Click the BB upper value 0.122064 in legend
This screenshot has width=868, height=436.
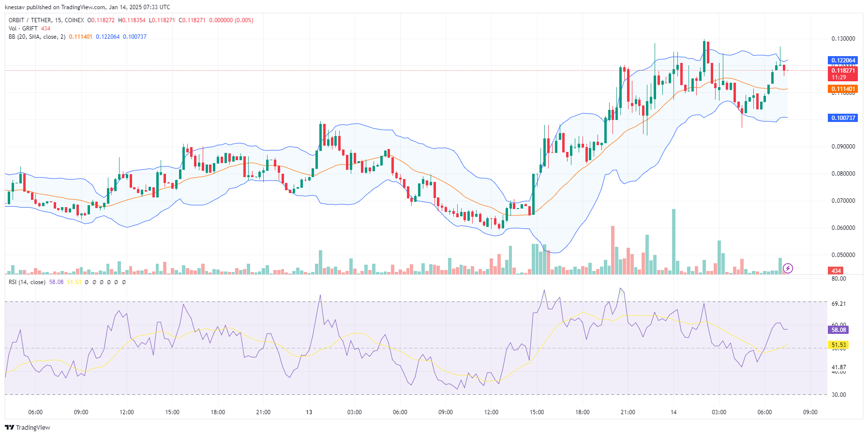tap(108, 37)
